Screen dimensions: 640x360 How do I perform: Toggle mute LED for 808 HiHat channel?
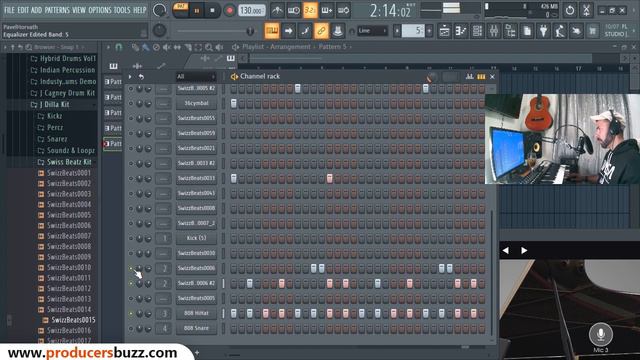(131, 313)
